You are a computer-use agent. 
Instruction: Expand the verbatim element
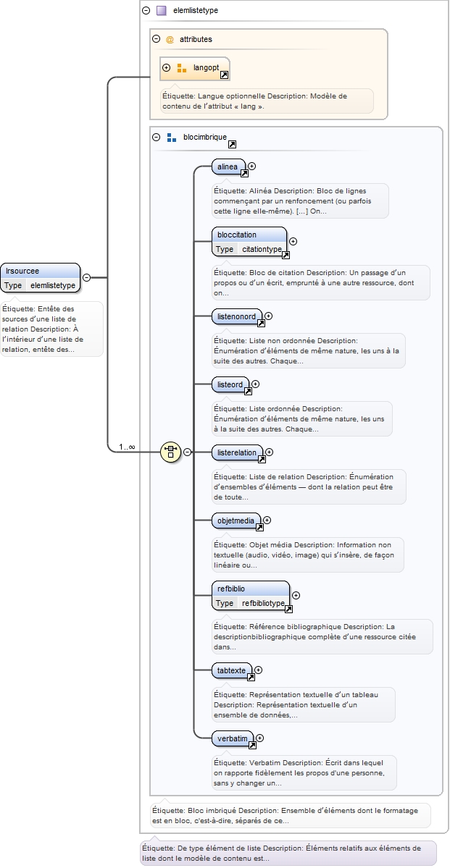tap(260, 738)
